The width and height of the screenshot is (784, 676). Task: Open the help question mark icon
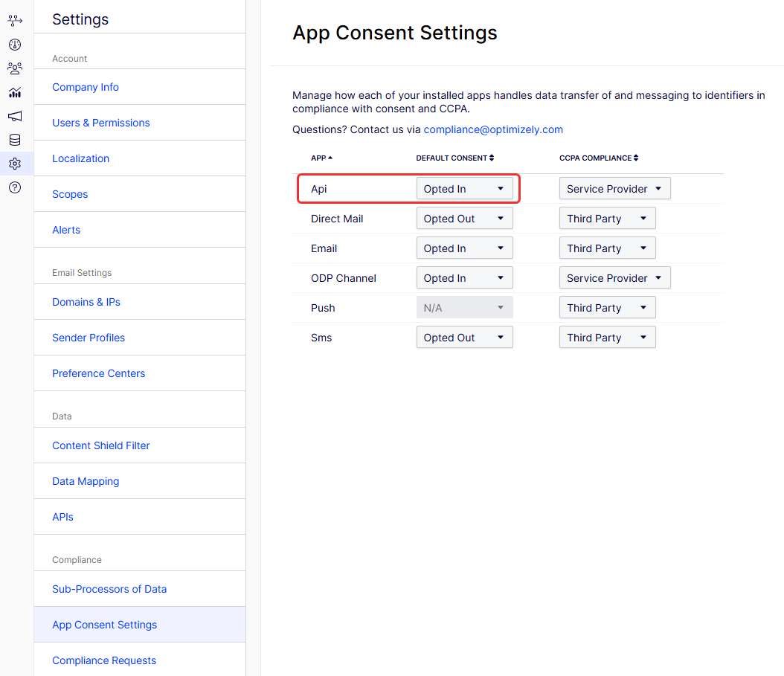coord(15,187)
